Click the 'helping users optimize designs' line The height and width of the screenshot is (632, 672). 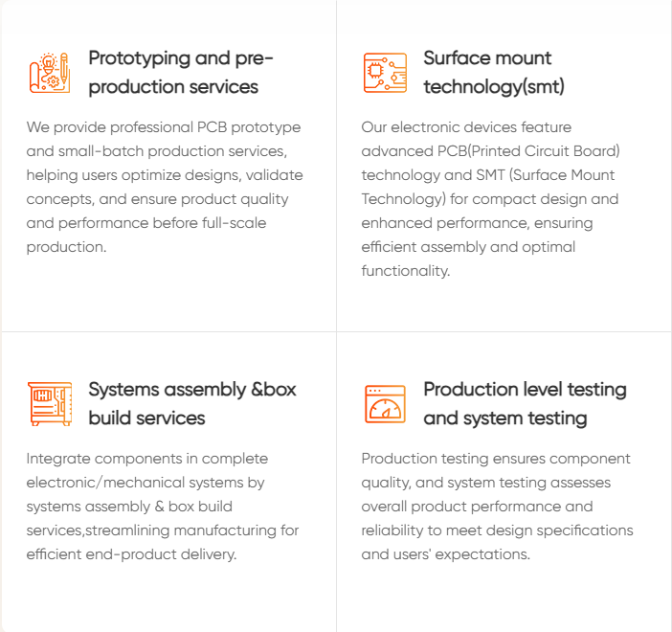tap(165, 175)
